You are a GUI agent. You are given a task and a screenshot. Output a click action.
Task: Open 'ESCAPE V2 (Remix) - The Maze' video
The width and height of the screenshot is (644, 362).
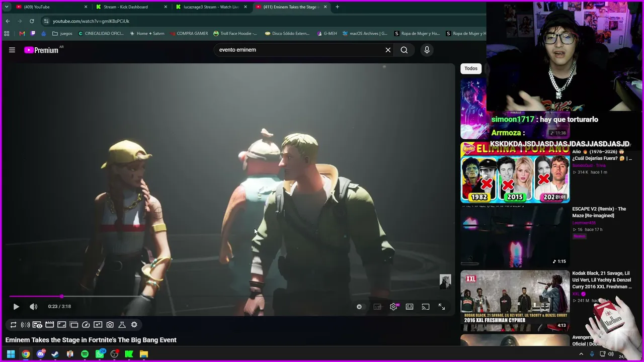pyautogui.click(x=599, y=212)
